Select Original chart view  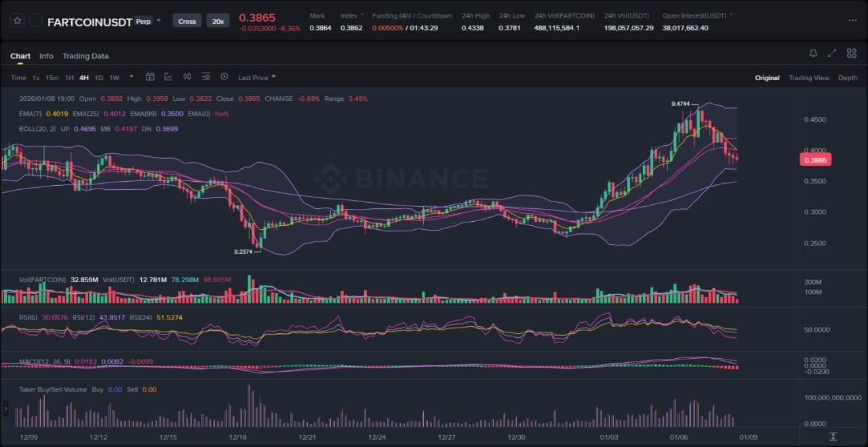click(x=767, y=78)
